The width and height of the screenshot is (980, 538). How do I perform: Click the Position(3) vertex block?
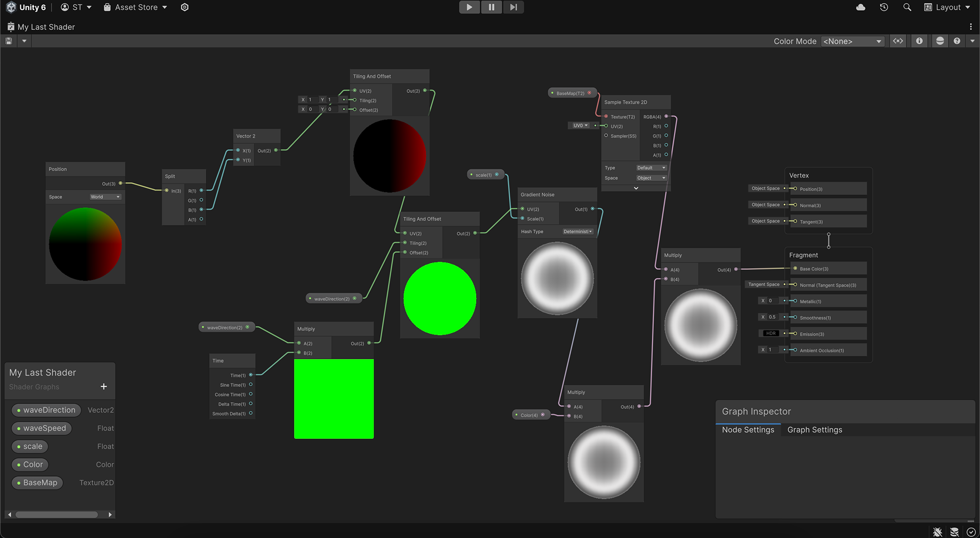click(x=828, y=189)
